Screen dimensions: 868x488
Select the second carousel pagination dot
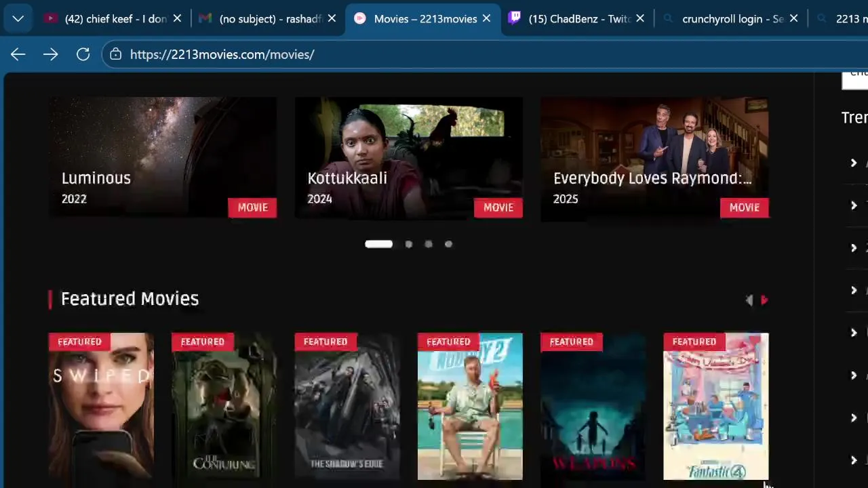[408, 244]
